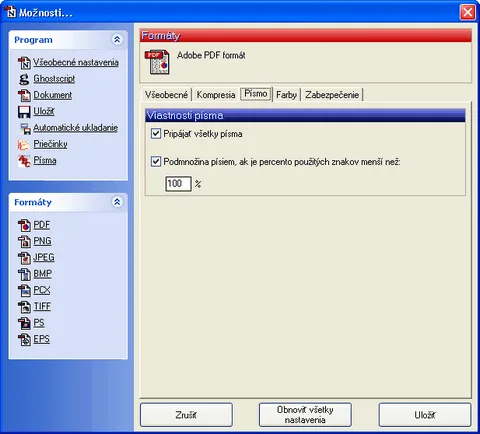Select the PDF format link

(42, 225)
